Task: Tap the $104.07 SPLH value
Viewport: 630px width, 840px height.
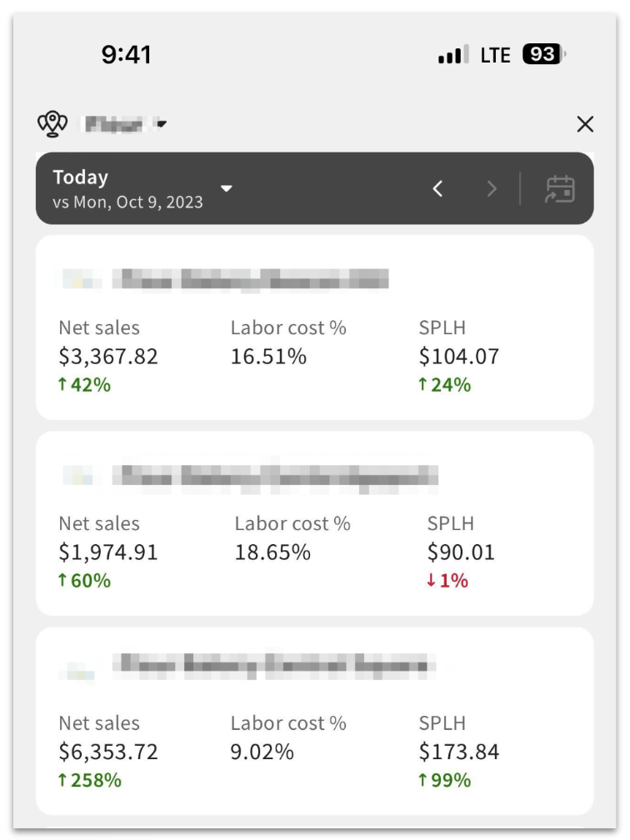Action: [459, 357]
